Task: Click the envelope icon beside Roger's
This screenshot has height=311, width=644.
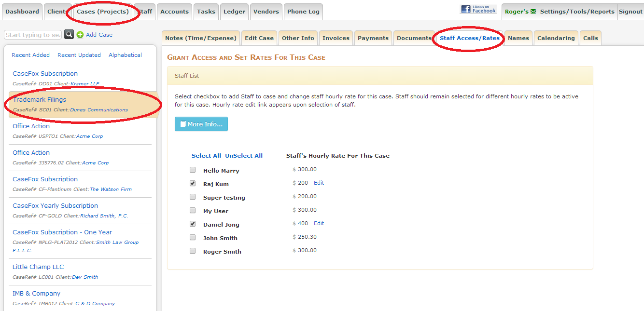Action: coord(533,12)
